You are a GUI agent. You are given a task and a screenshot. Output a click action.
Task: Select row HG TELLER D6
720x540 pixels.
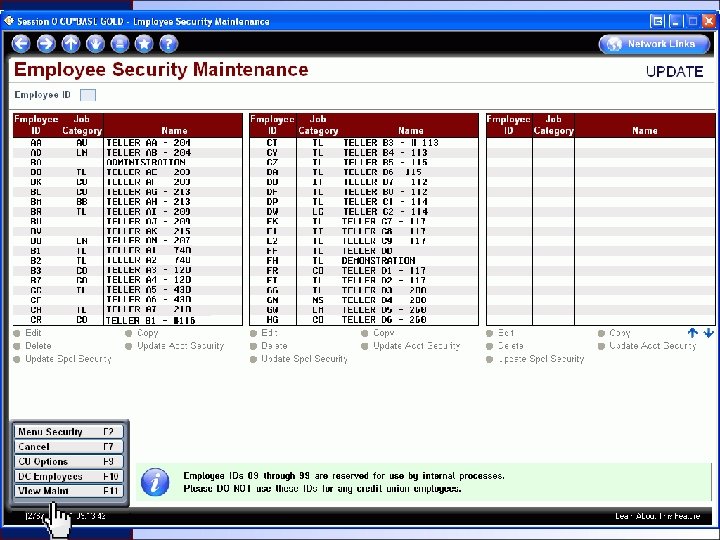[364, 320]
